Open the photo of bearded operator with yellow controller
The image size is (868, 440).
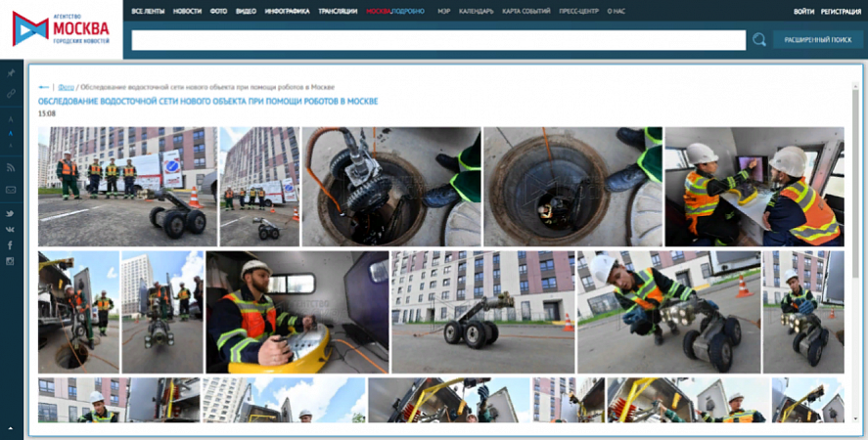click(x=297, y=312)
